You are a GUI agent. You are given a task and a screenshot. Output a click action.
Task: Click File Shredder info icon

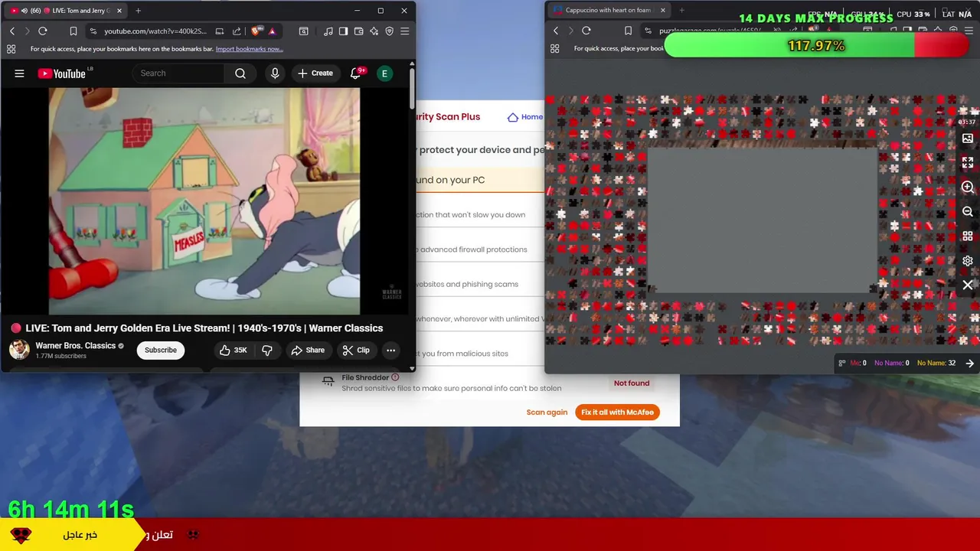pos(395,377)
